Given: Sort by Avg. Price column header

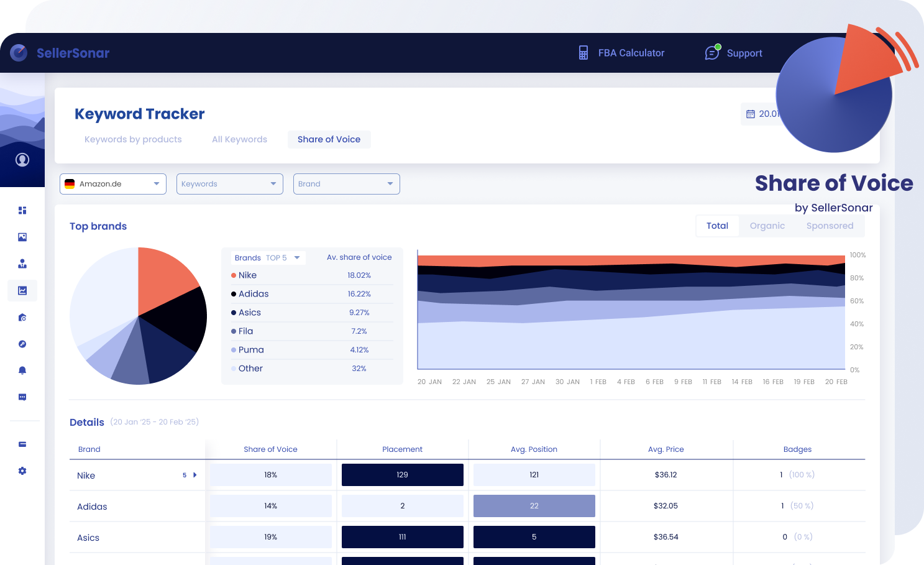Looking at the screenshot, I should tap(666, 449).
